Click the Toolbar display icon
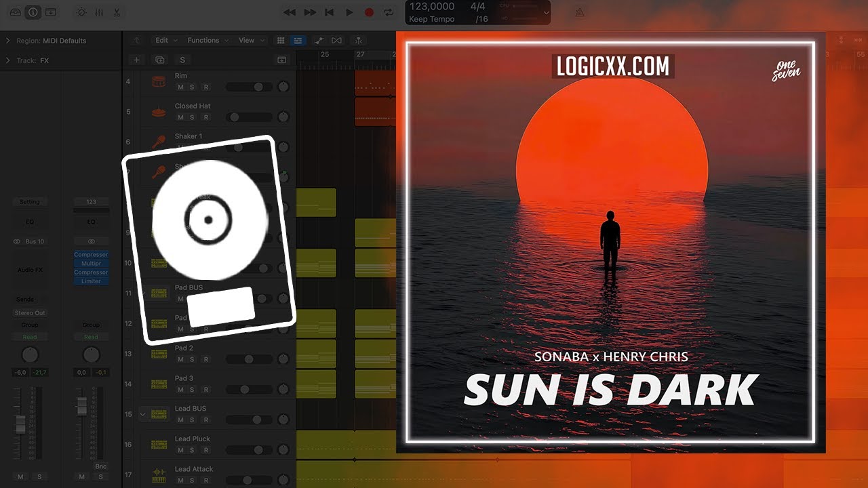The width and height of the screenshot is (868, 488). (50, 12)
